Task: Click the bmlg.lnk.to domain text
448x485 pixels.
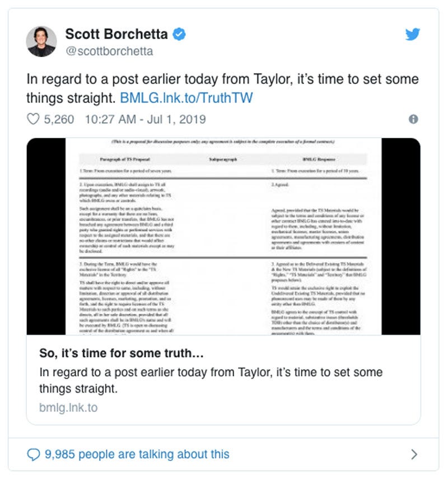Action: point(68,408)
